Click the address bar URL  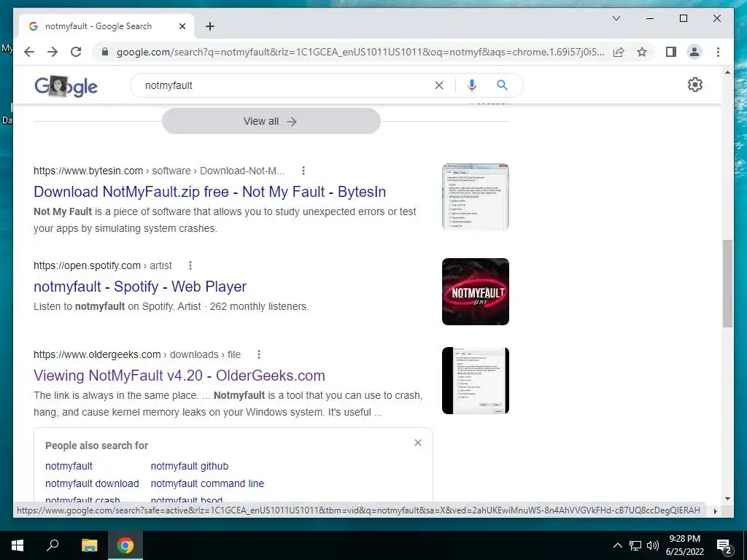[360, 52]
